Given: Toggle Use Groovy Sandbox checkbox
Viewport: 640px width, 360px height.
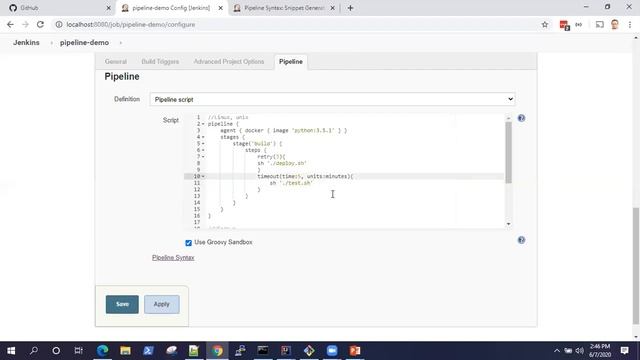Looking at the screenshot, I should (x=188, y=243).
